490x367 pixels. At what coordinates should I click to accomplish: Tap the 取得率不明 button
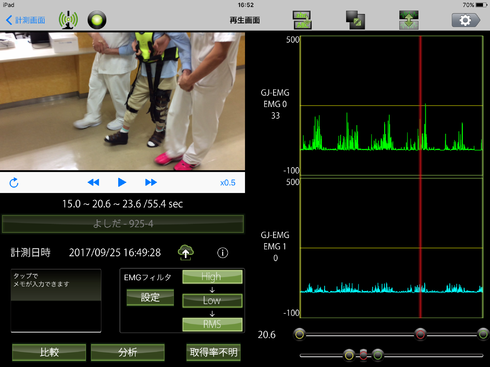click(213, 352)
